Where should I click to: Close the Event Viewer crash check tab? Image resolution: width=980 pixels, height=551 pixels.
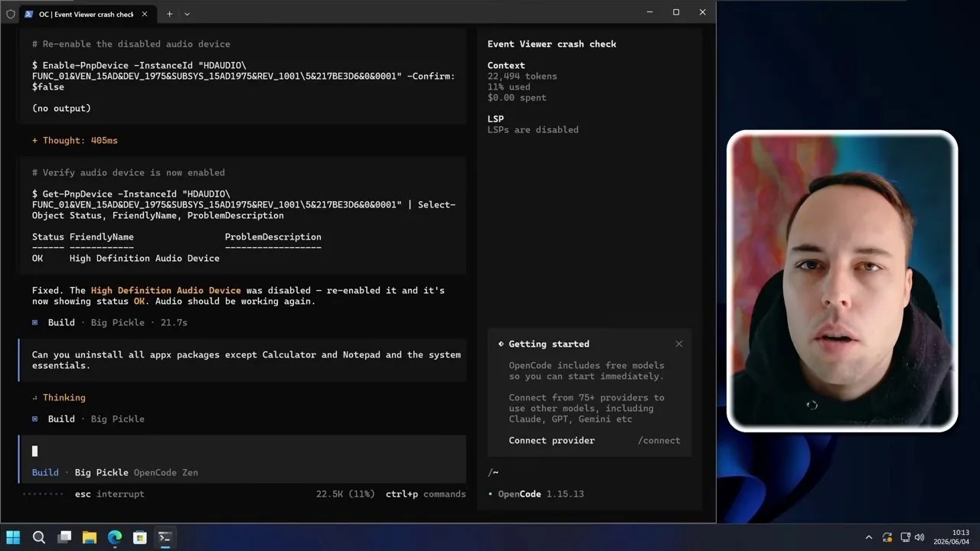[x=145, y=14]
